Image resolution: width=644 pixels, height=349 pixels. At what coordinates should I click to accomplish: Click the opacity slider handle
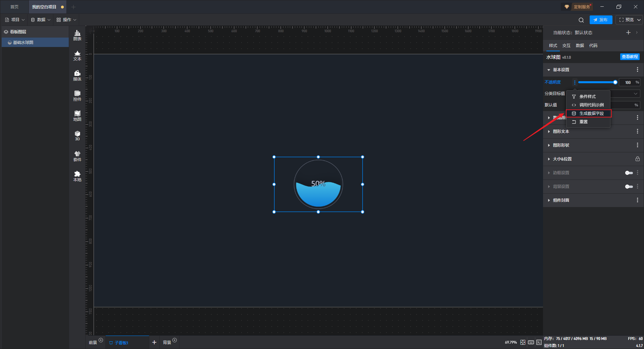(615, 82)
